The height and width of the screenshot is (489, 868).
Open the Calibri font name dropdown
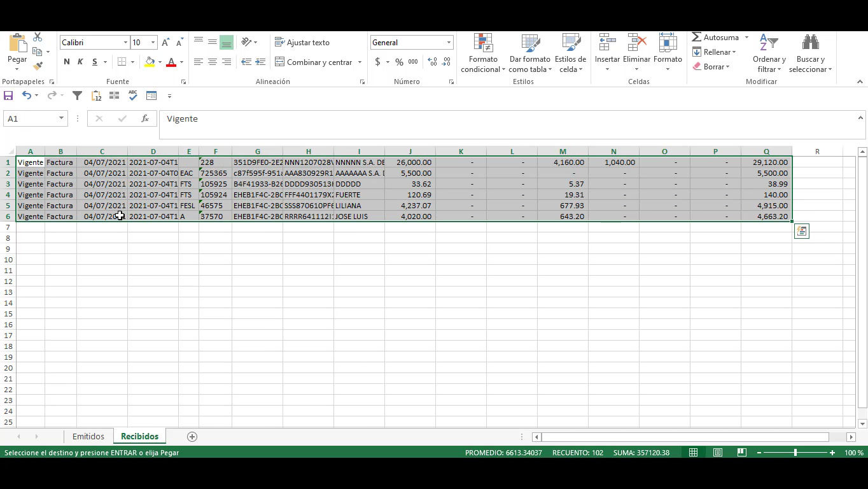click(125, 43)
